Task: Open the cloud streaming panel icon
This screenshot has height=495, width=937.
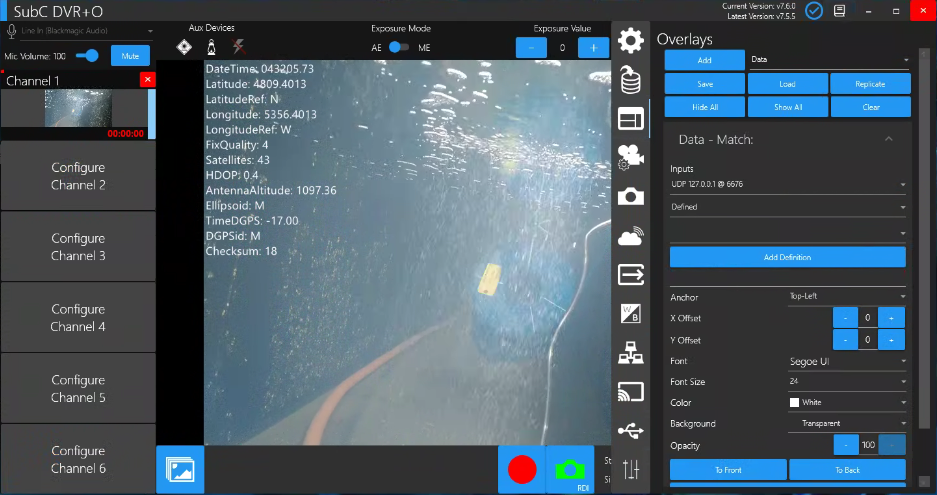Action: tap(630, 236)
